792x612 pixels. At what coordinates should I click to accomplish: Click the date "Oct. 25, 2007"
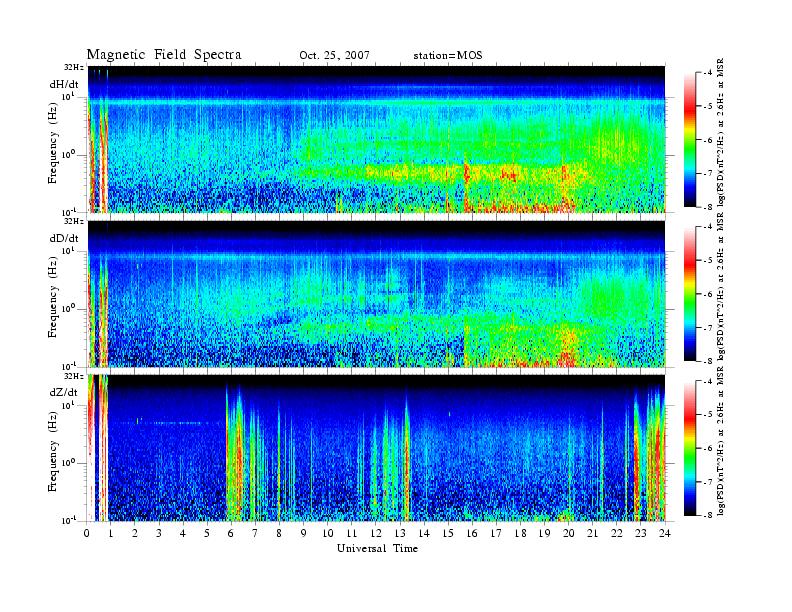[x=334, y=56]
